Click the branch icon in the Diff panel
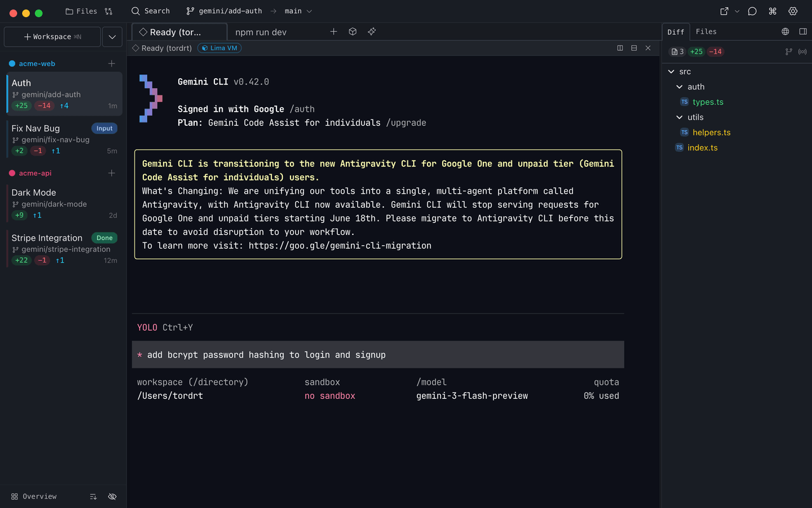The height and width of the screenshot is (508, 812). [789, 51]
